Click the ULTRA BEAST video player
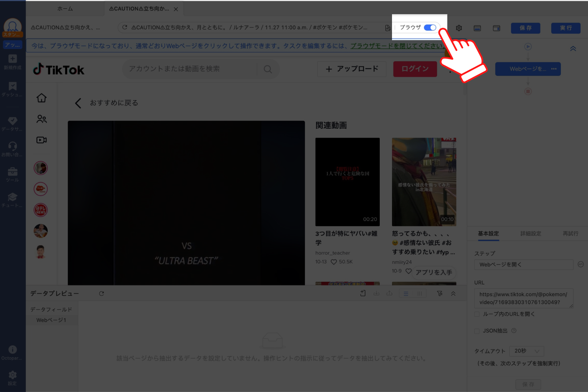The height and width of the screenshot is (392, 588). (186, 203)
